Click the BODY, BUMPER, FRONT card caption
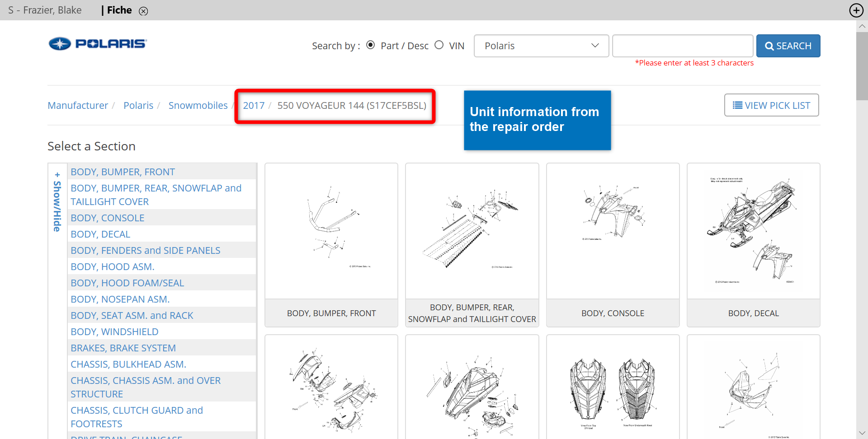 click(331, 313)
